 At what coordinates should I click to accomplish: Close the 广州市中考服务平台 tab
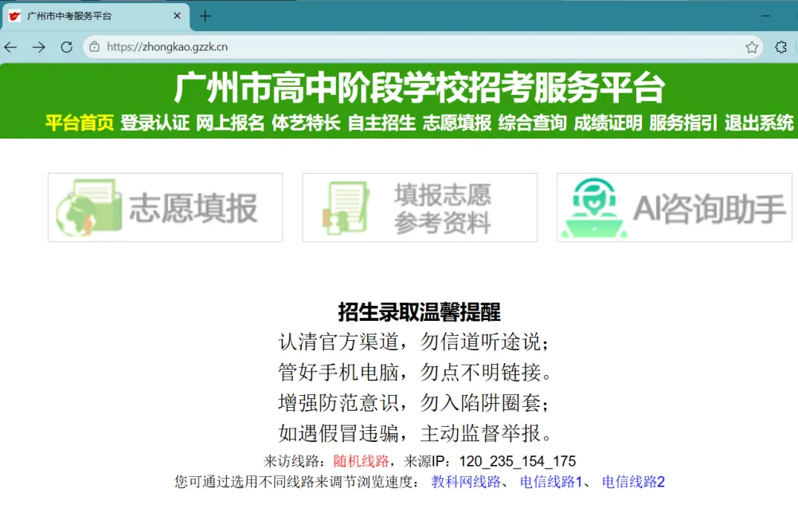tap(177, 16)
